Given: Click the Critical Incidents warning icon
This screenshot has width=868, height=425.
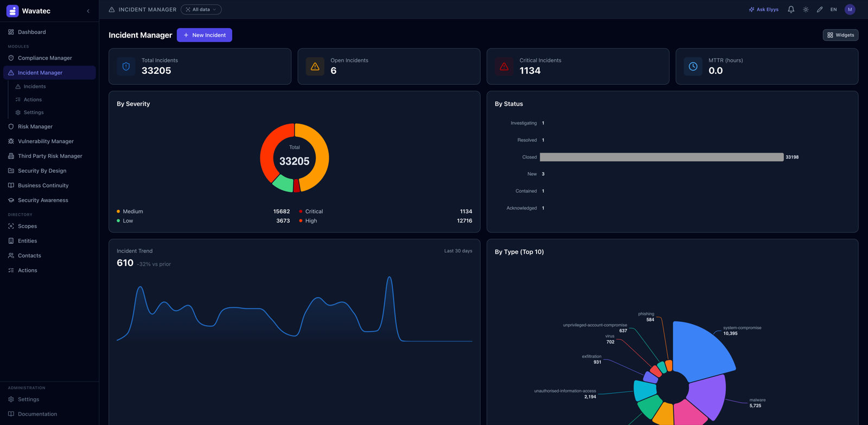Looking at the screenshot, I should point(504,66).
